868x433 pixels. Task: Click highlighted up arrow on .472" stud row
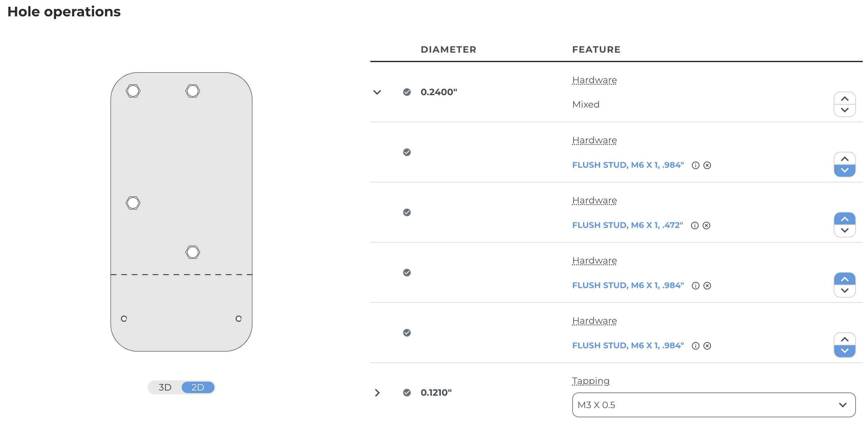(x=844, y=219)
